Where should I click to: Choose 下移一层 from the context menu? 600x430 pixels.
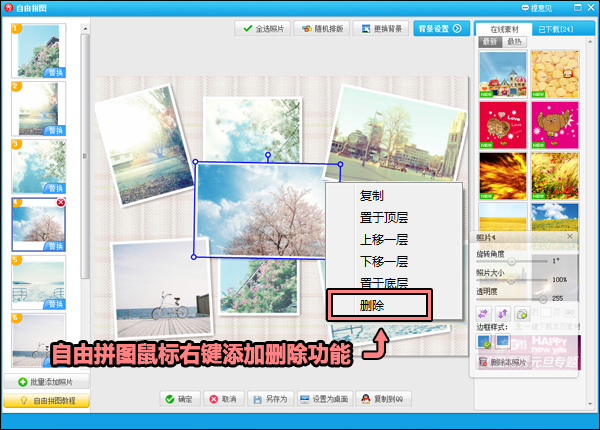394,261
